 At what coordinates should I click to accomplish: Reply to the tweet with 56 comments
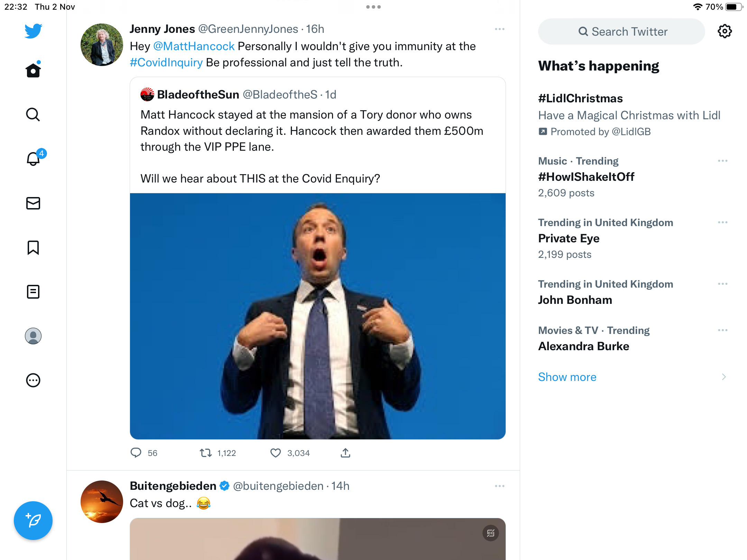click(x=136, y=453)
